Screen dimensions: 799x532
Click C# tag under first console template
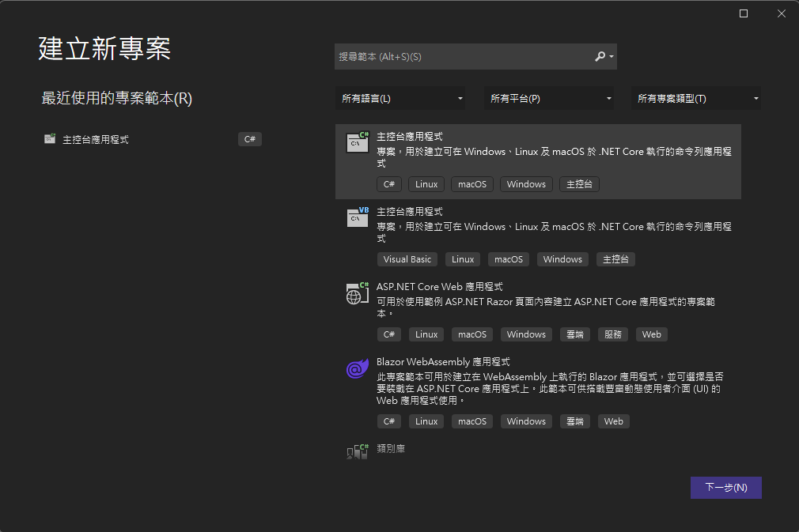coord(389,184)
